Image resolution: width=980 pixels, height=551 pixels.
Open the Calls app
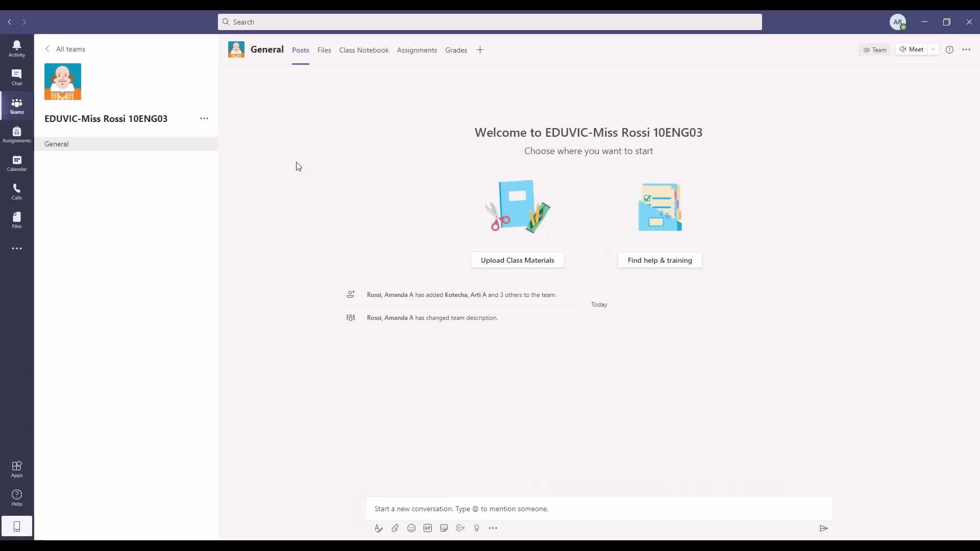[x=17, y=191]
